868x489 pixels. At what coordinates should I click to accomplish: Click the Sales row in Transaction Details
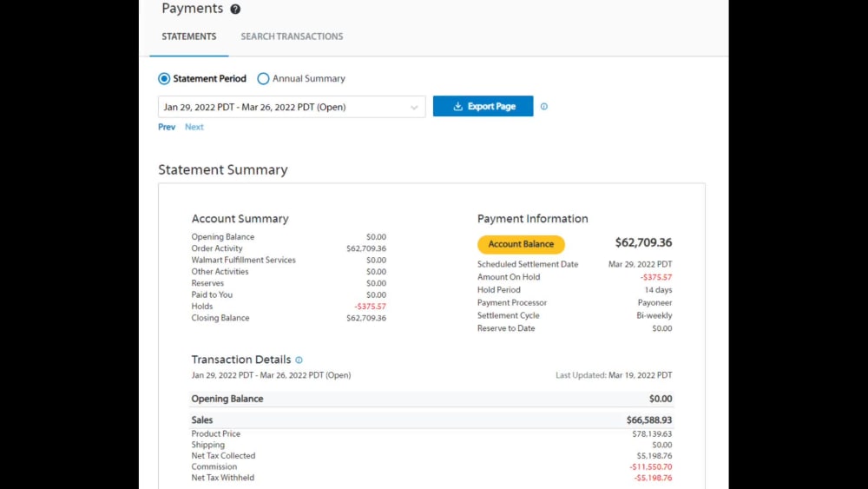pyautogui.click(x=431, y=420)
